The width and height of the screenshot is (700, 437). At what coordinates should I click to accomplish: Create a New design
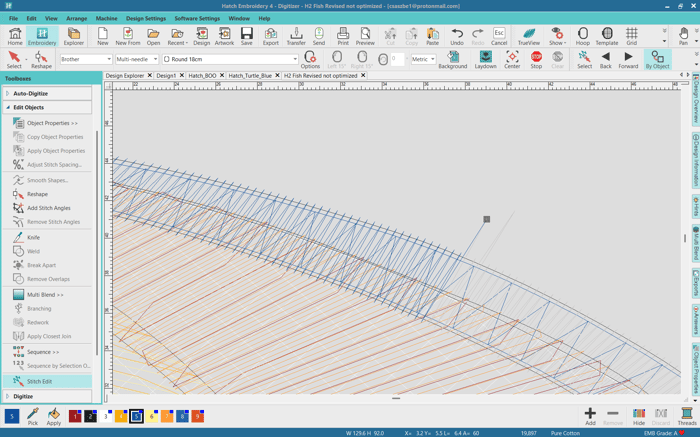[x=103, y=36]
